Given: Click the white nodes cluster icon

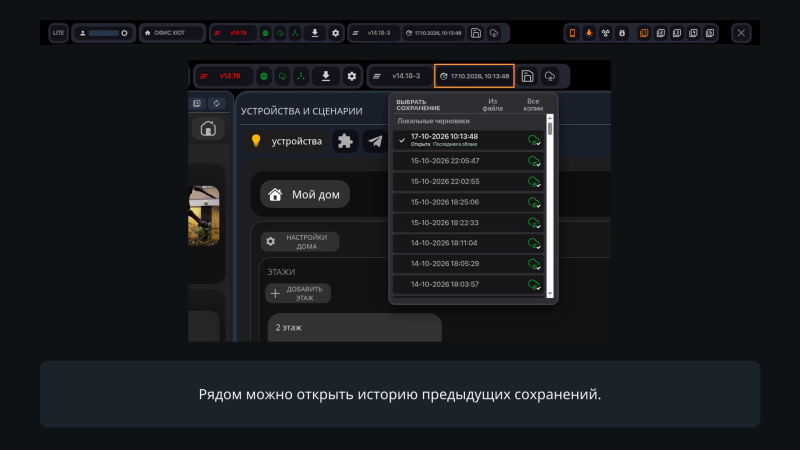Looking at the screenshot, I should 606,33.
